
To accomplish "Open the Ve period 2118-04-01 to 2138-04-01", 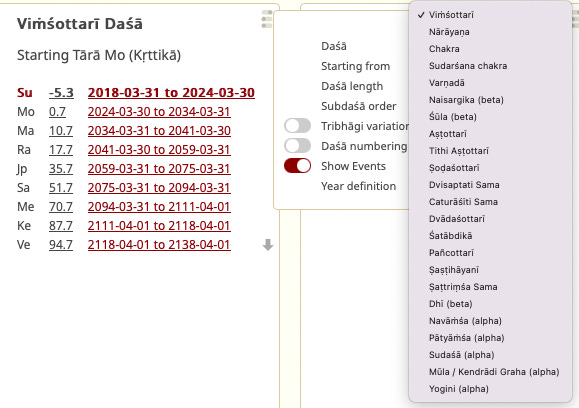I will click(159, 245).
